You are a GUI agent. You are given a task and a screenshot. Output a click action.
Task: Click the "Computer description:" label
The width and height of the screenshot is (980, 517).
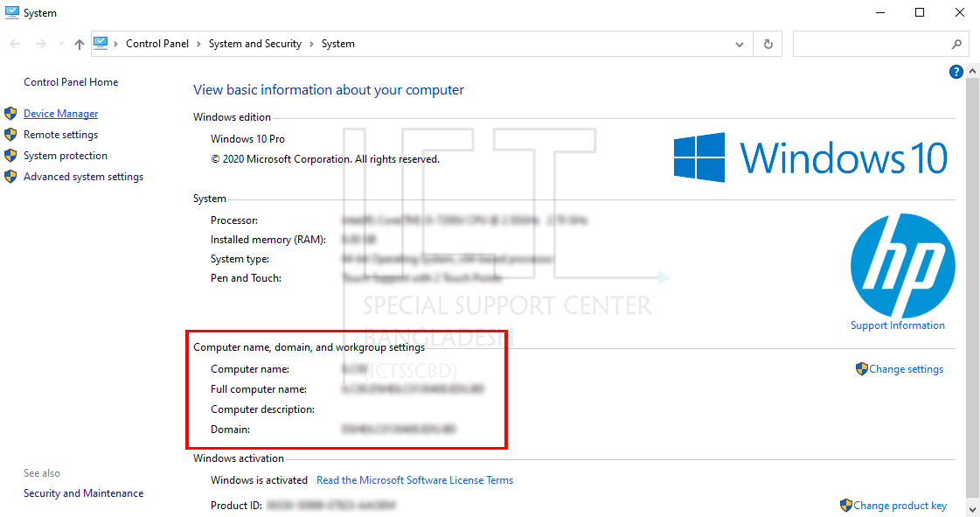click(x=262, y=409)
